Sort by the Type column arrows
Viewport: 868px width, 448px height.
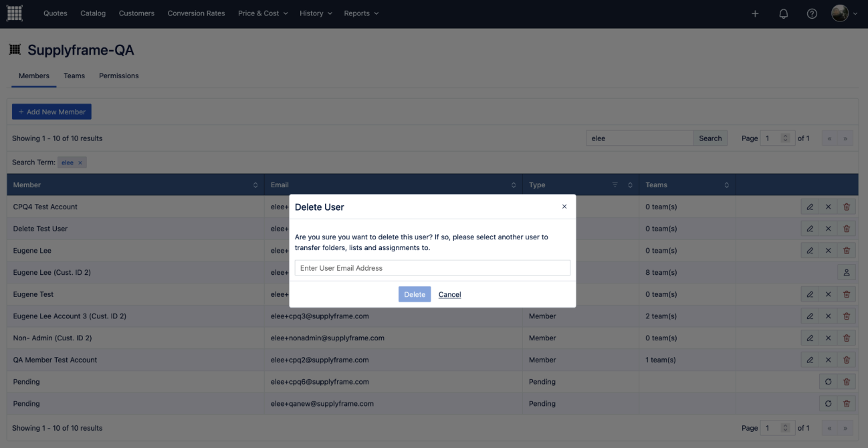point(630,185)
